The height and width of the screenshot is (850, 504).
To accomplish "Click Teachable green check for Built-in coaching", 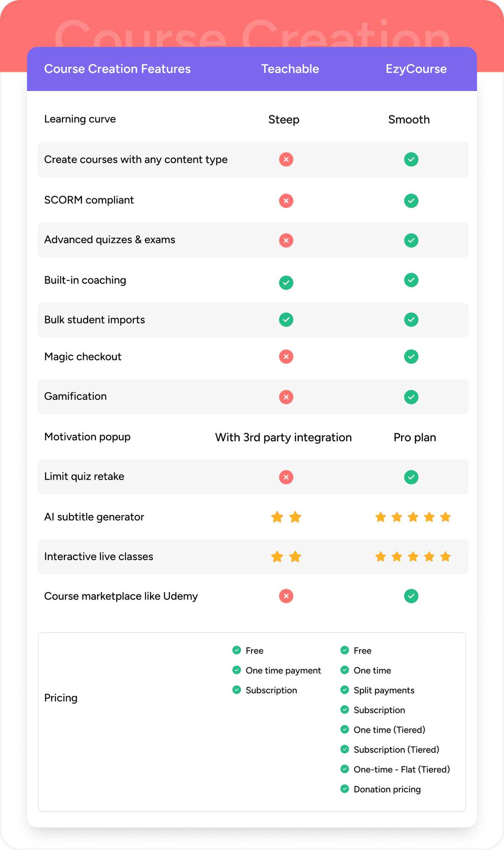I will point(286,282).
